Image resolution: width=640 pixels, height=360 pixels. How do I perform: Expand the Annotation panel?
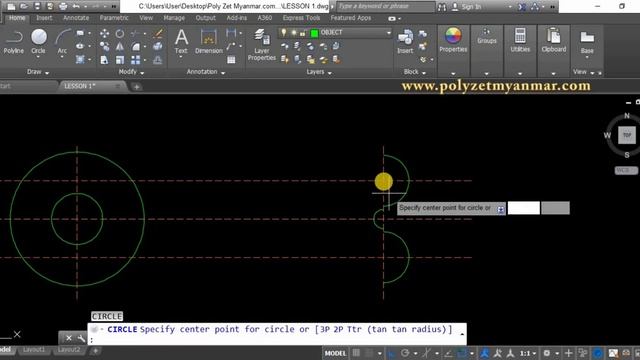click(x=206, y=72)
